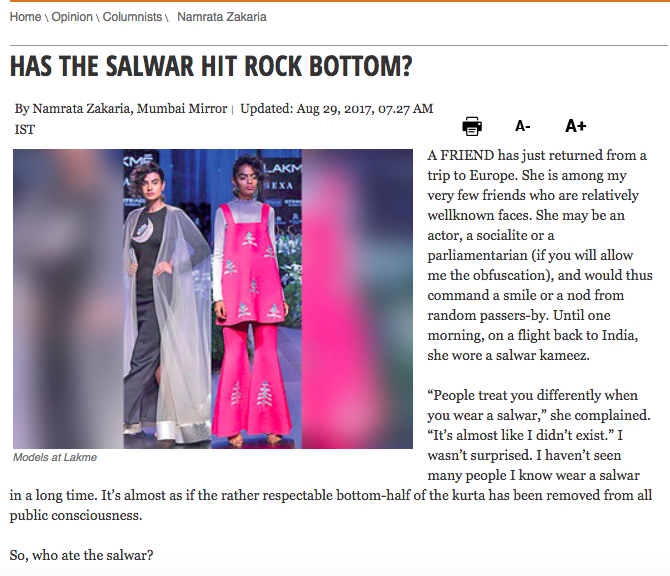Screen dimensions: 670x576
Task: Click the quote 'People treat you differently when'
Action: [x=532, y=395]
